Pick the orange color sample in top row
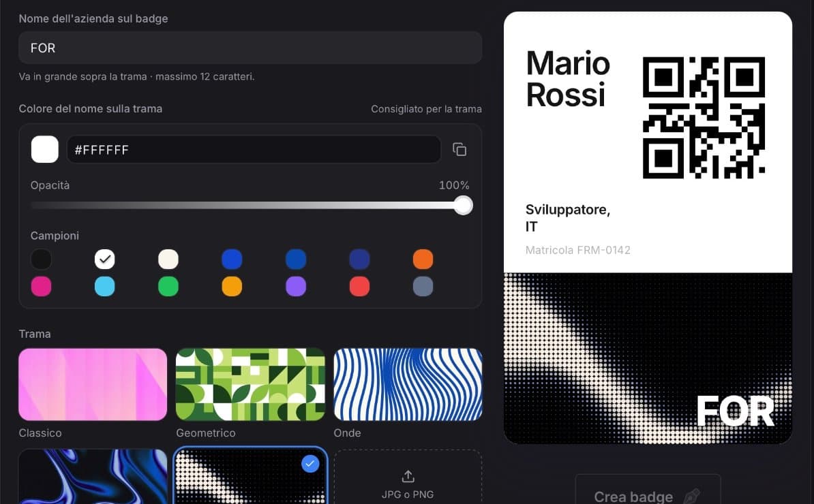Image resolution: width=814 pixels, height=504 pixels. click(423, 259)
